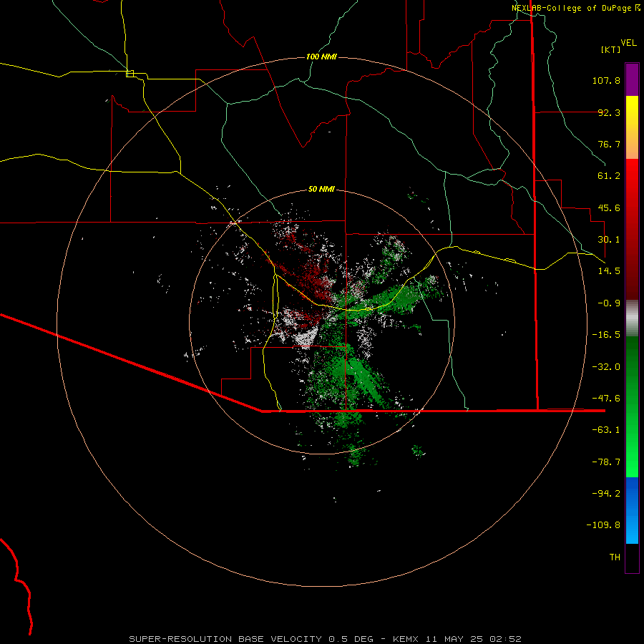Pick the yellow-orange segment of color bar

pos(632,127)
